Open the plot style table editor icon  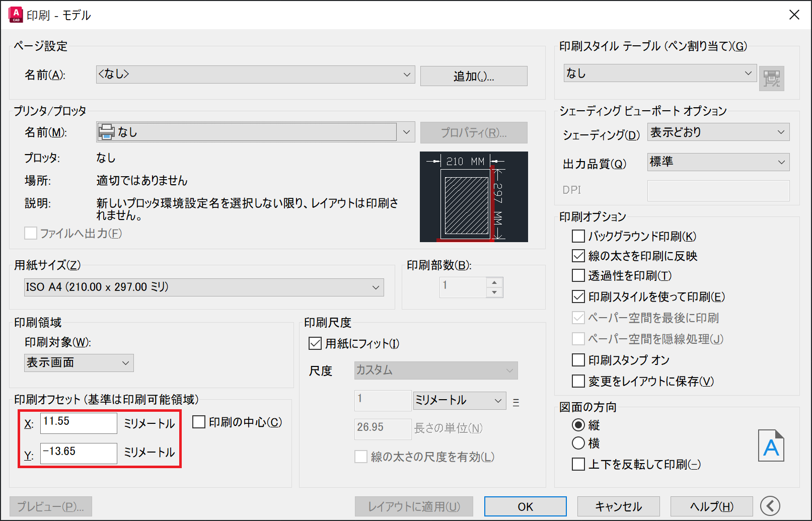coord(773,79)
